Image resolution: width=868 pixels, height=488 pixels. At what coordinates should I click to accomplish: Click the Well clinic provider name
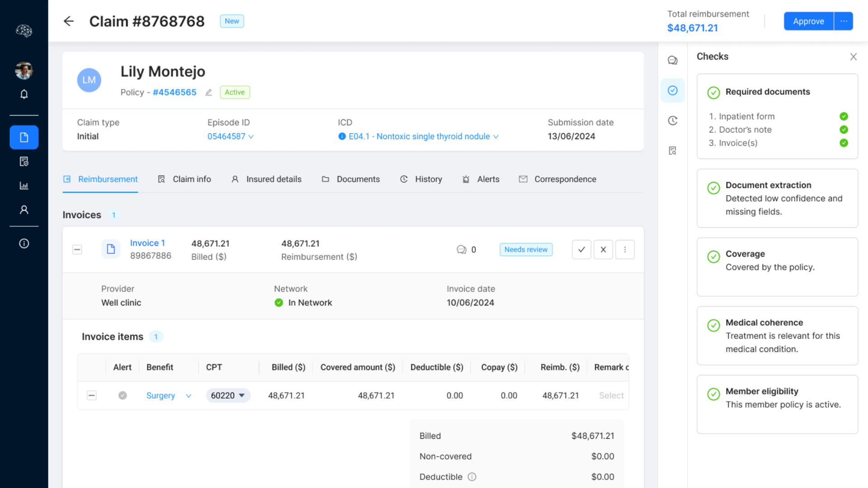[x=121, y=303]
